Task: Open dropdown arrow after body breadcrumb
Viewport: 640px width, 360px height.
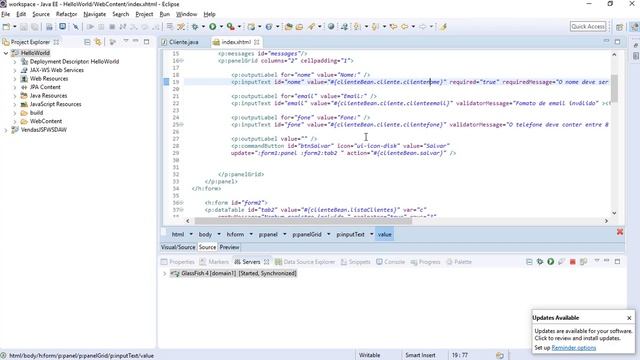Action: 219,234
